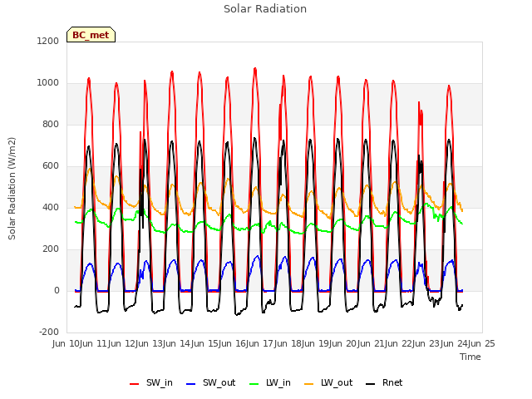The image size is (532, 399).
Task: Click the -200 y-axis tick label
Action: click(x=49, y=332)
